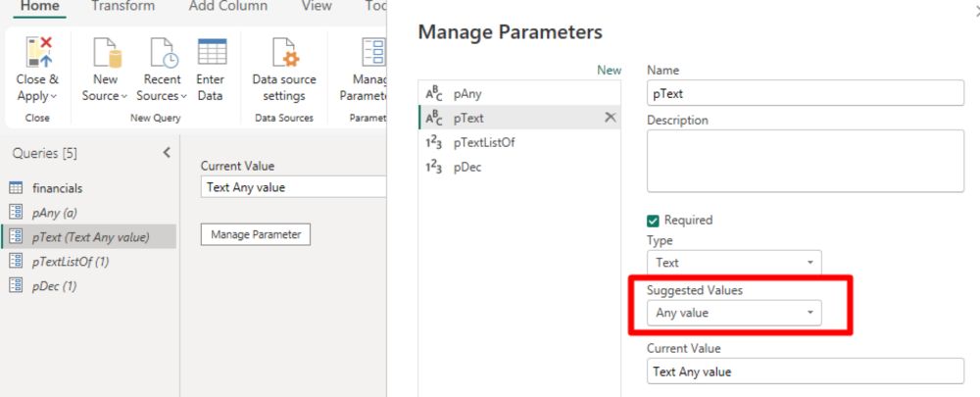Click the New parameter link
980x397 pixels.
coord(610,71)
